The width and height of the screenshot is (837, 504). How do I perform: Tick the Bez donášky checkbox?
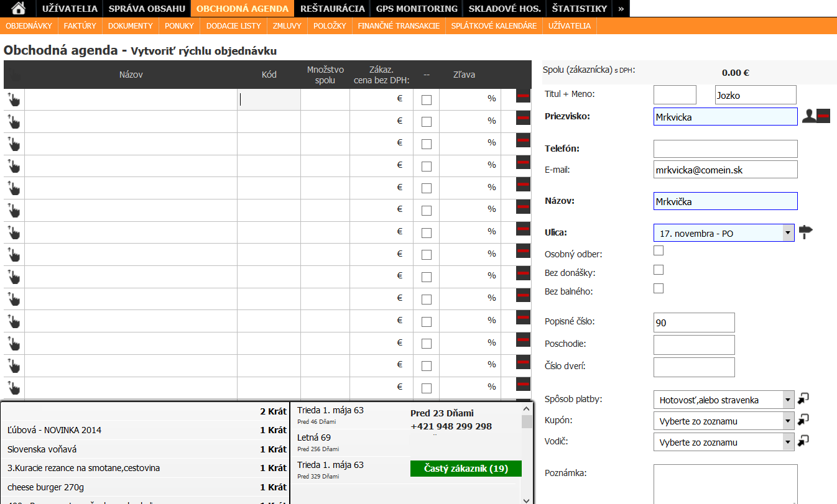(x=659, y=270)
